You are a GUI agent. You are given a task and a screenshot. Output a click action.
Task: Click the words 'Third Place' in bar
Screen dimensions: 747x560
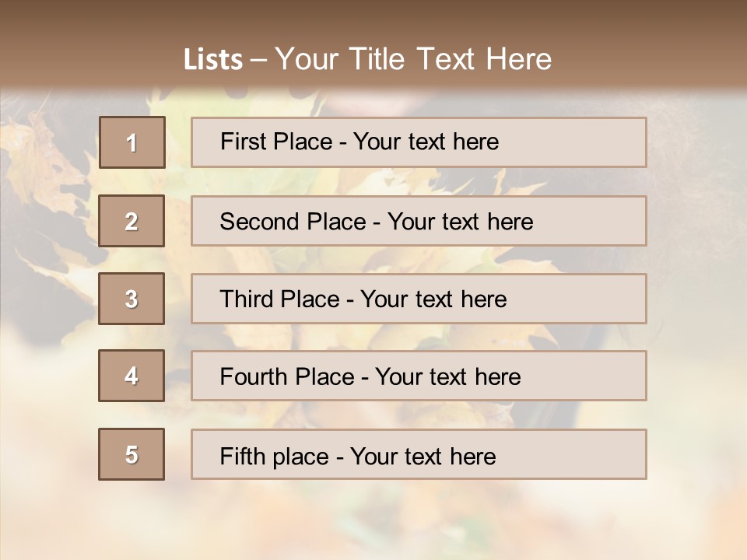tap(279, 299)
